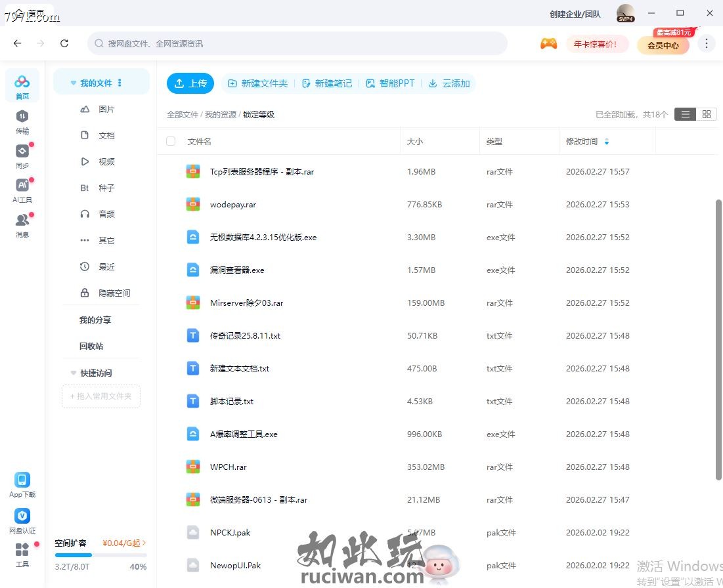The image size is (723, 588).
Task: Open the 工具 tools icon
Action: click(22, 555)
